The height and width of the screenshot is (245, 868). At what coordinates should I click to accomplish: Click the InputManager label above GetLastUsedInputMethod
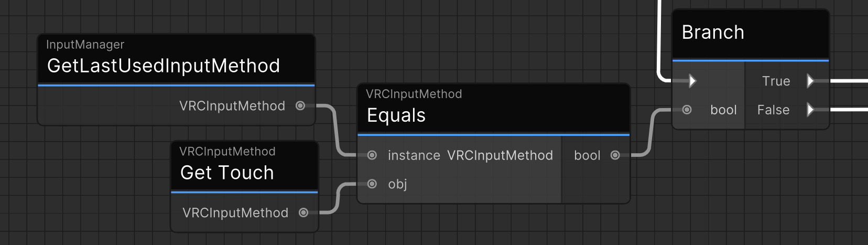85,45
